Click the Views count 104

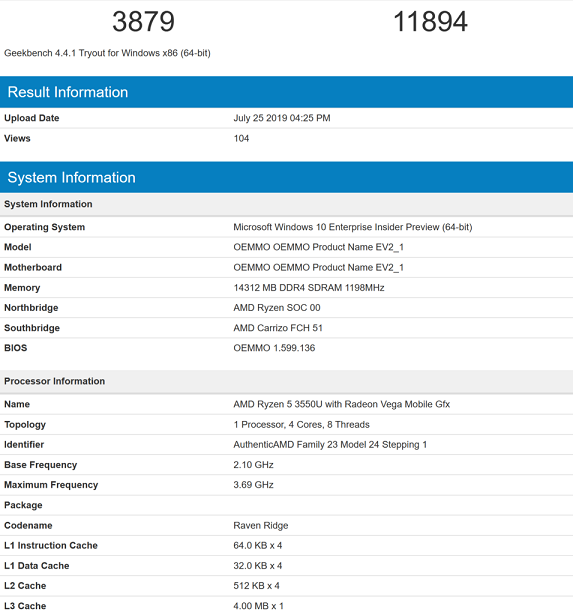pos(241,138)
